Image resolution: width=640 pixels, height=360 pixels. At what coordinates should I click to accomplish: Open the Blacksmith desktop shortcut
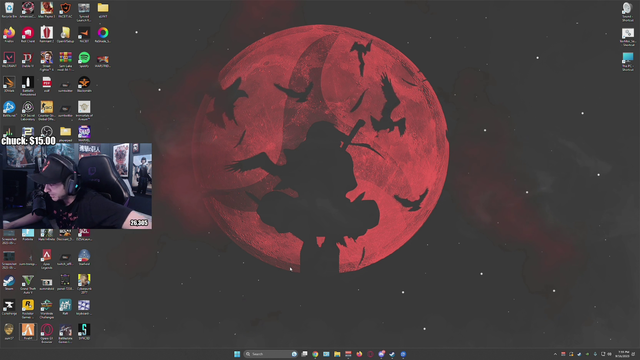(x=84, y=84)
